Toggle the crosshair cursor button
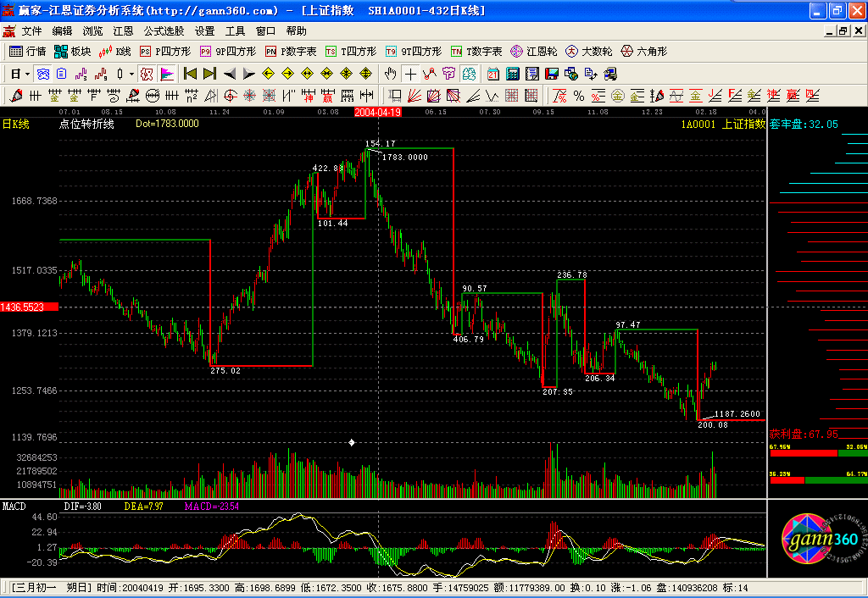 (410, 74)
